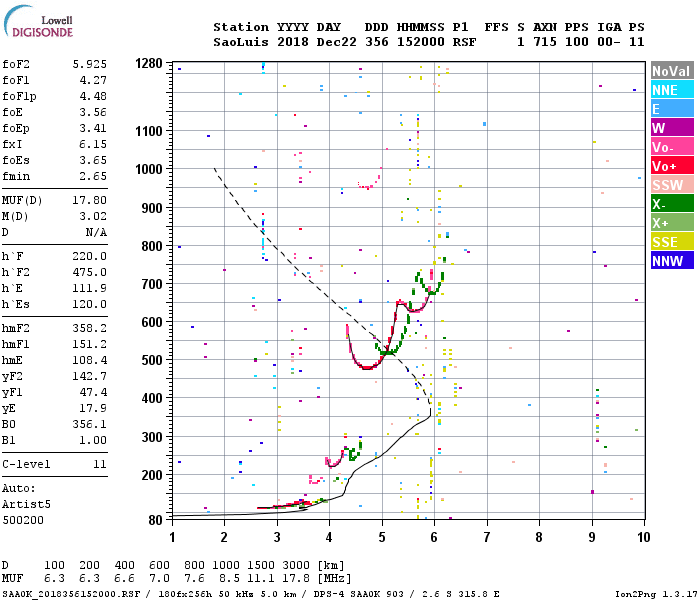Select the NoVal gray legend swatch

coord(672,71)
